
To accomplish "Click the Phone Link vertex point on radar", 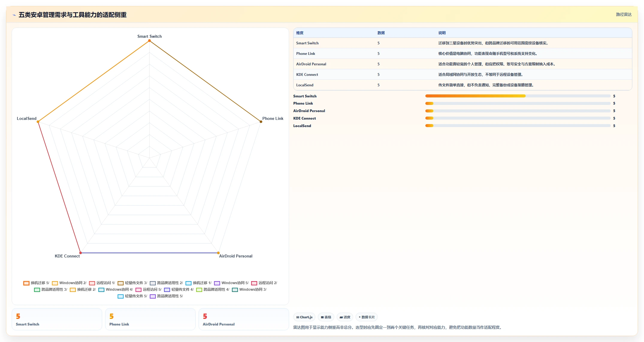I will pos(261,122).
